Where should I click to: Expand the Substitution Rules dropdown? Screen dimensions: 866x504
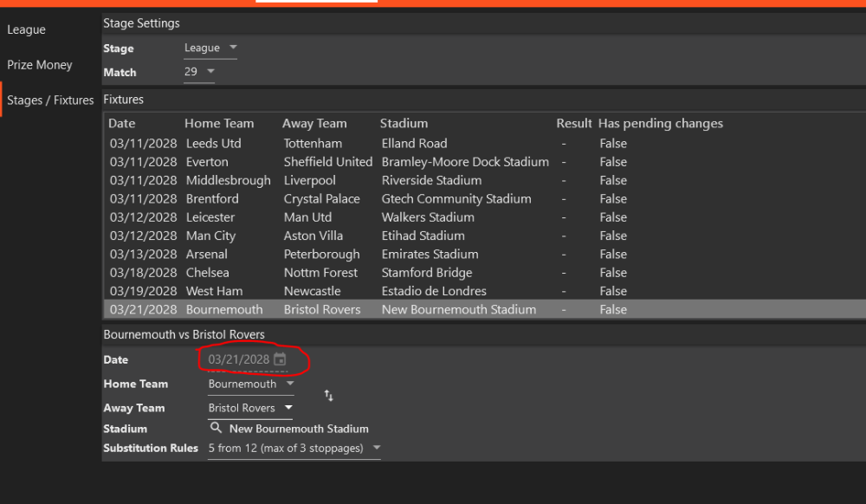coord(294,449)
